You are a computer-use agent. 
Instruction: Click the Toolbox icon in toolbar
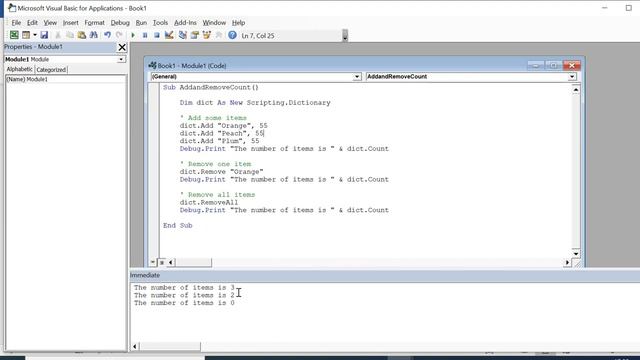[x=219, y=35]
